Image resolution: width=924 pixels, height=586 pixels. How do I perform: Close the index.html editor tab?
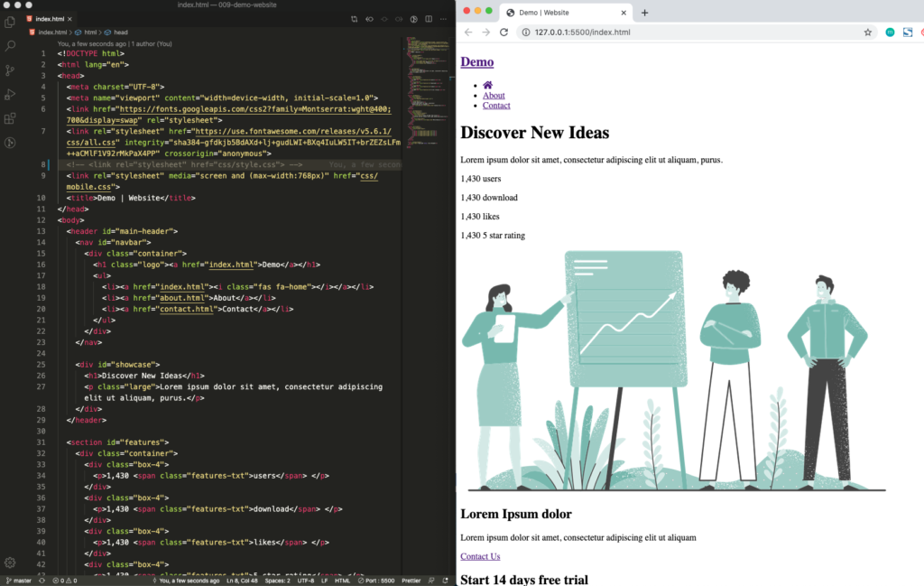(x=70, y=19)
